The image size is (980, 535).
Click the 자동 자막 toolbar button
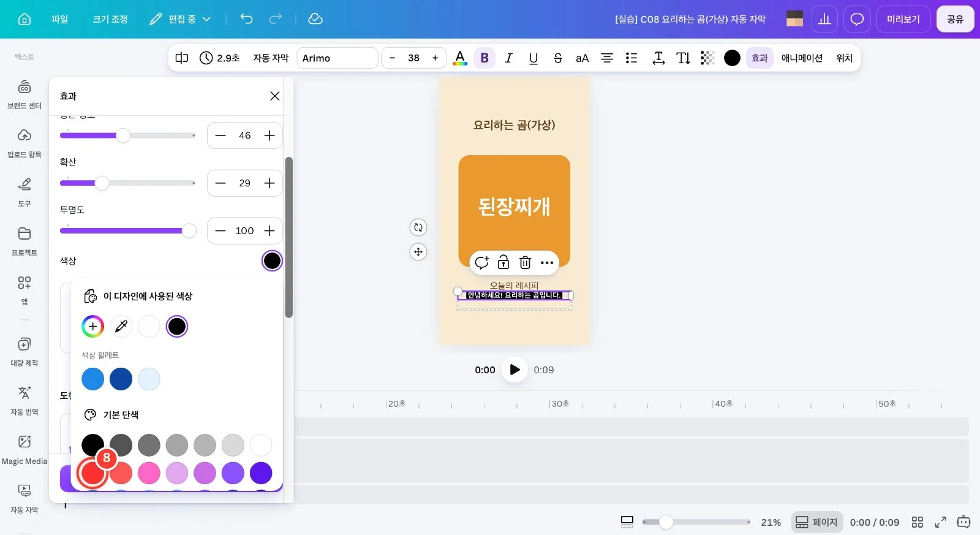pos(271,58)
